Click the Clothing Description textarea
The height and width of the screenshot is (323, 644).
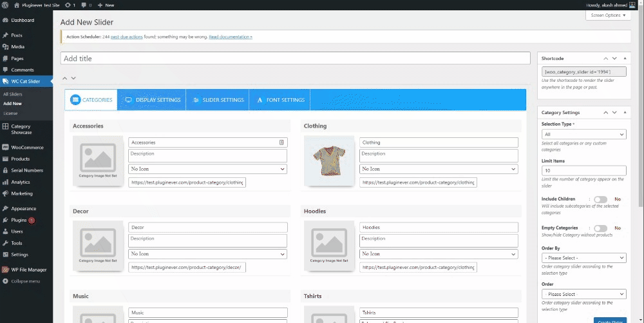point(439,155)
